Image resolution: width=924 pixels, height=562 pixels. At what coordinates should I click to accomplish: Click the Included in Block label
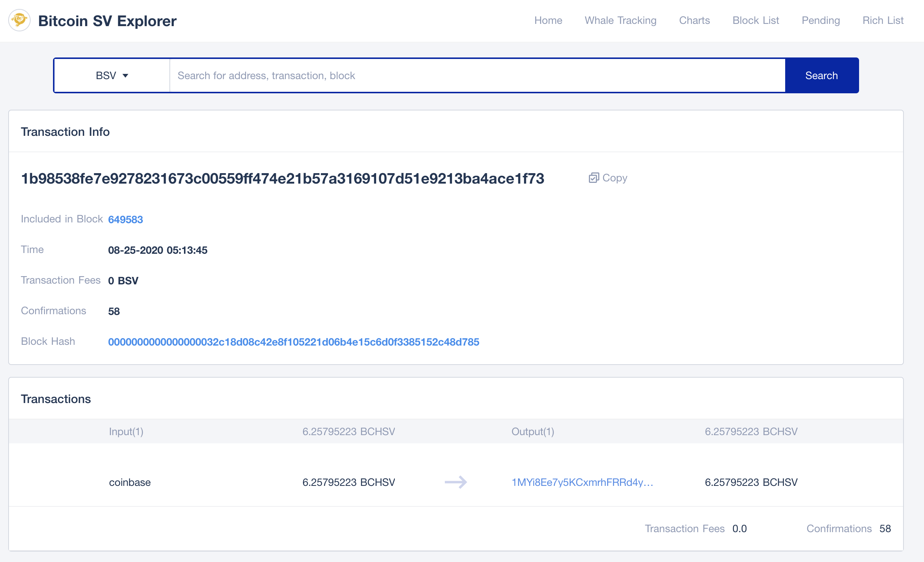pyautogui.click(x=62, y=219)
